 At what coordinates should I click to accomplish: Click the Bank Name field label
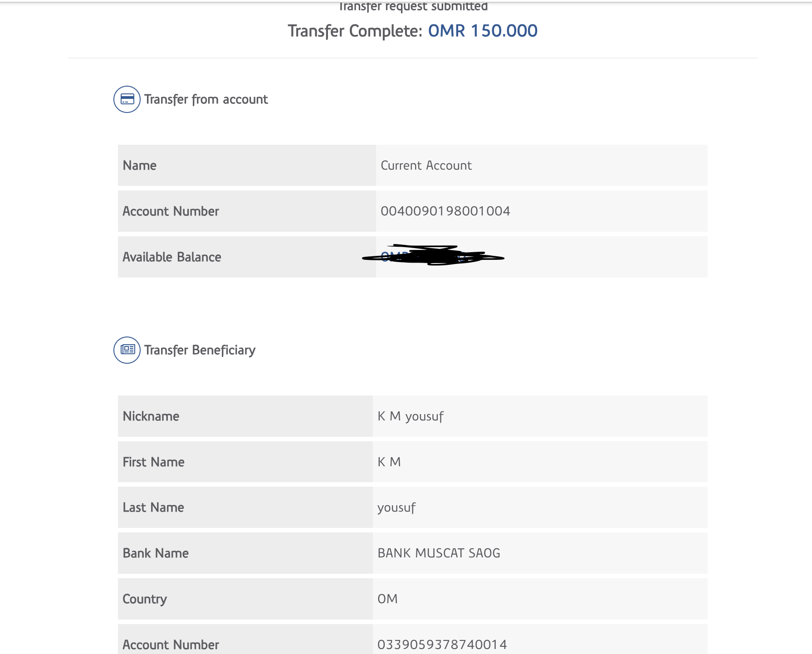[x=156, y=553]
